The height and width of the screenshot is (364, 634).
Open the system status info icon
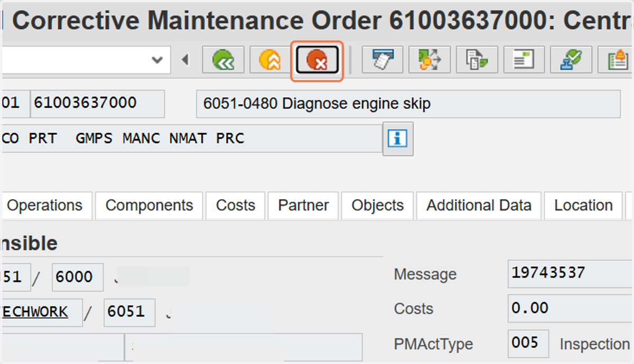[x=398, y=139]
